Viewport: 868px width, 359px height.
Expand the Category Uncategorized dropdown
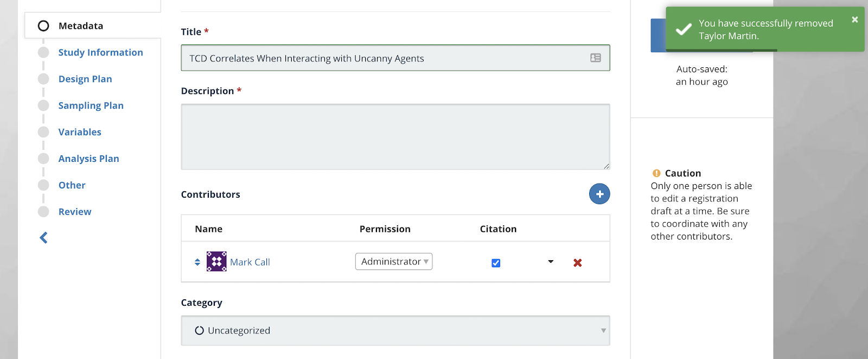click(x=395, y=330)
